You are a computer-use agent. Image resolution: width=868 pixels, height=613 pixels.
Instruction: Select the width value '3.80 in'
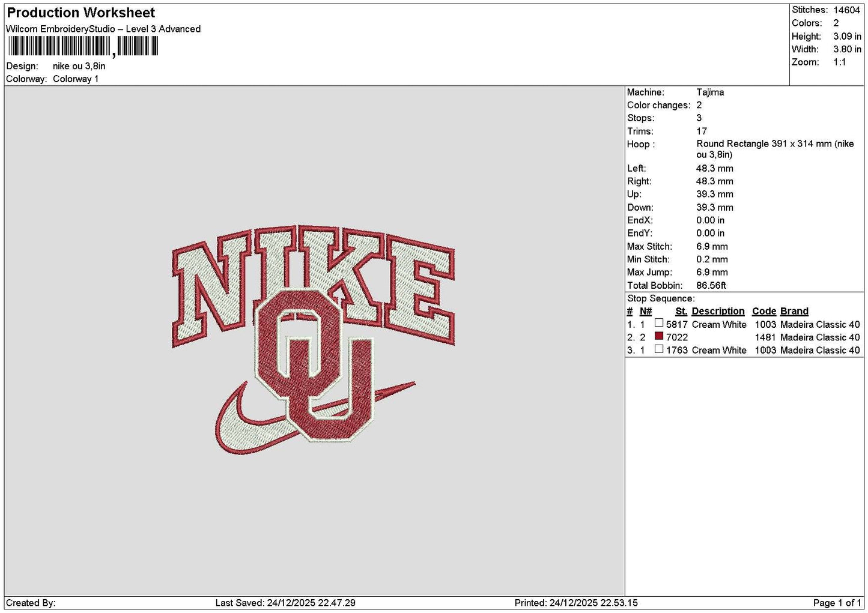click(x=847, y=49)
